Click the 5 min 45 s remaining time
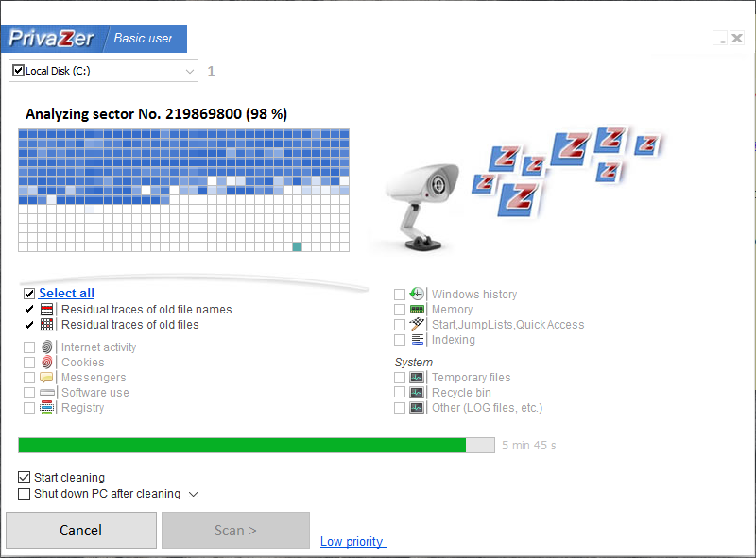Screen dimensions: 756x558 tap(529, 446)
